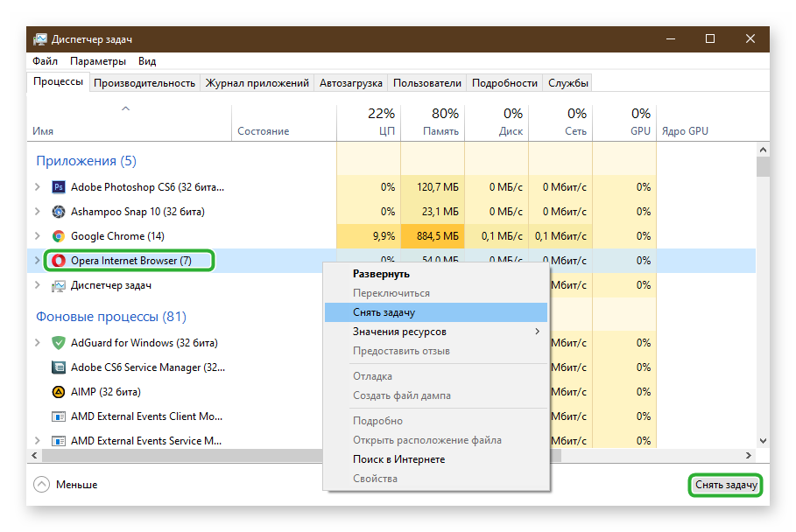The image size is (796, 532).
Task: Open the Вид menu
Action: [147, 61]
